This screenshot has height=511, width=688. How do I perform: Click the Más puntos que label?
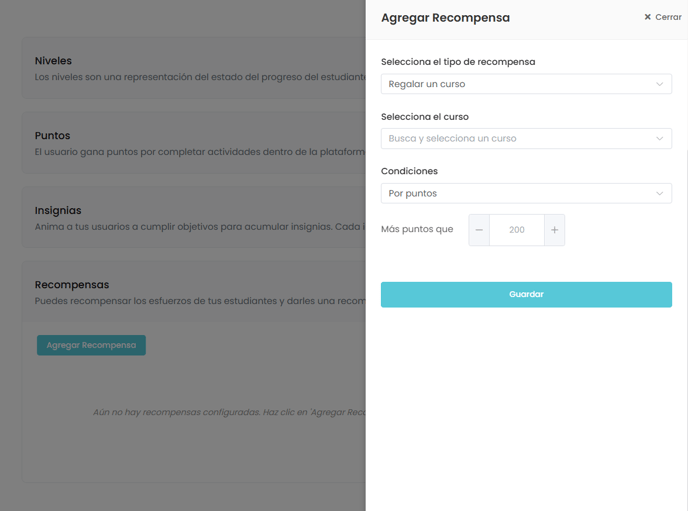pos(417,229)
